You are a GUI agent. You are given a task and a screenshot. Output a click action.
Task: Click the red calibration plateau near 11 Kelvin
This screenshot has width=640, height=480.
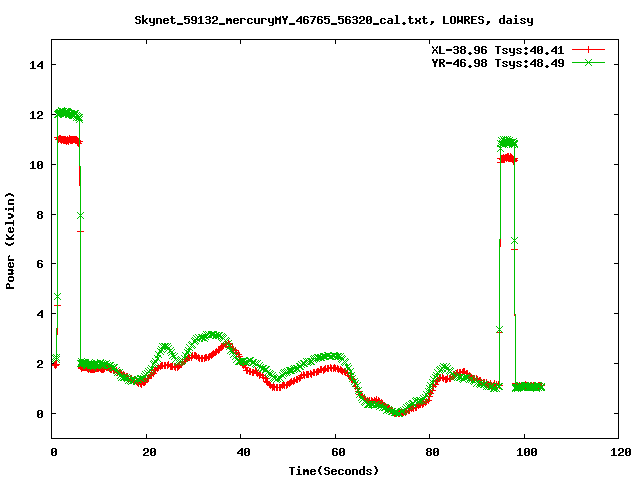[x=68, y=140]
